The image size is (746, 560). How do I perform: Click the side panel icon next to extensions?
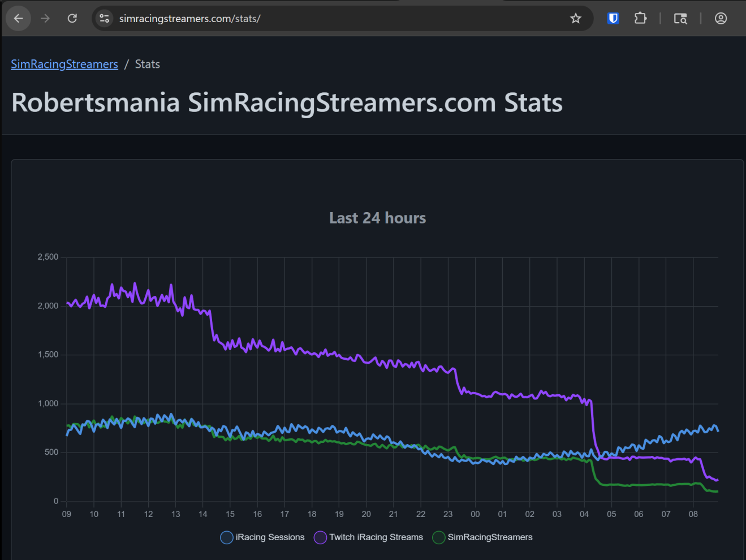click(680, 18)
